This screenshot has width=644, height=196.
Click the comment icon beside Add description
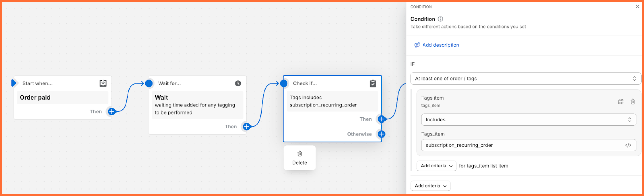pos(417,45)
